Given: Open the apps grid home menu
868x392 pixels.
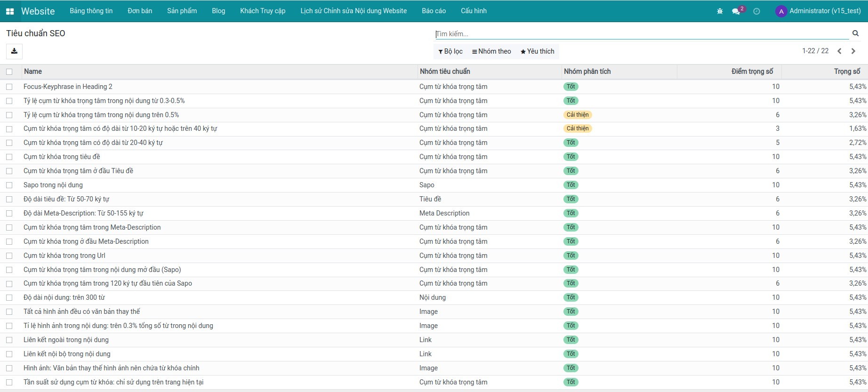Looking at the screenshot, I should pos(9,11).
